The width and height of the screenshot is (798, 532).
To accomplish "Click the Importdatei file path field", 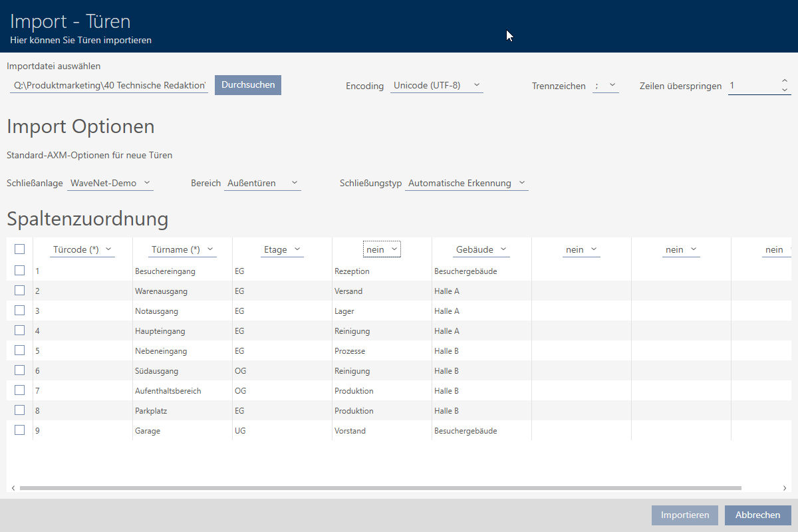I will 109,86.
